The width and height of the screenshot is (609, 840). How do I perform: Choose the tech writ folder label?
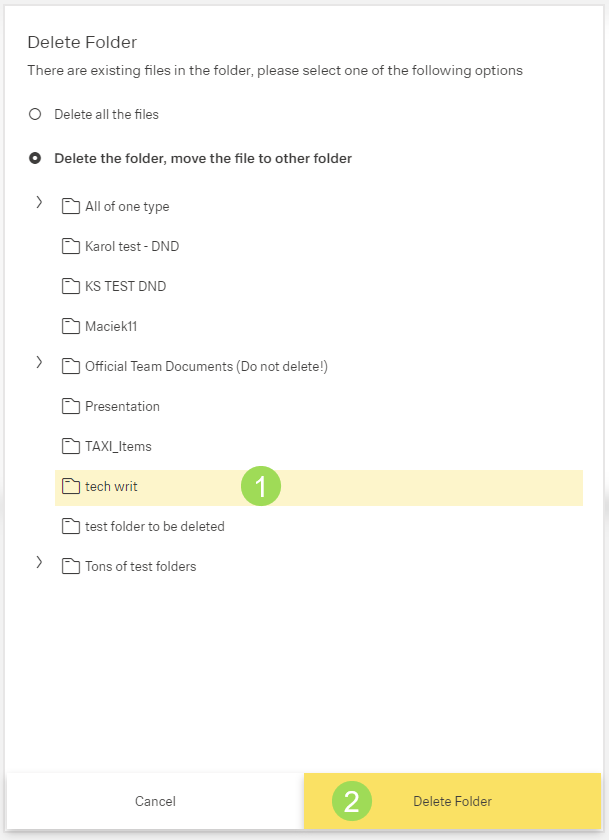pos(111,487)
